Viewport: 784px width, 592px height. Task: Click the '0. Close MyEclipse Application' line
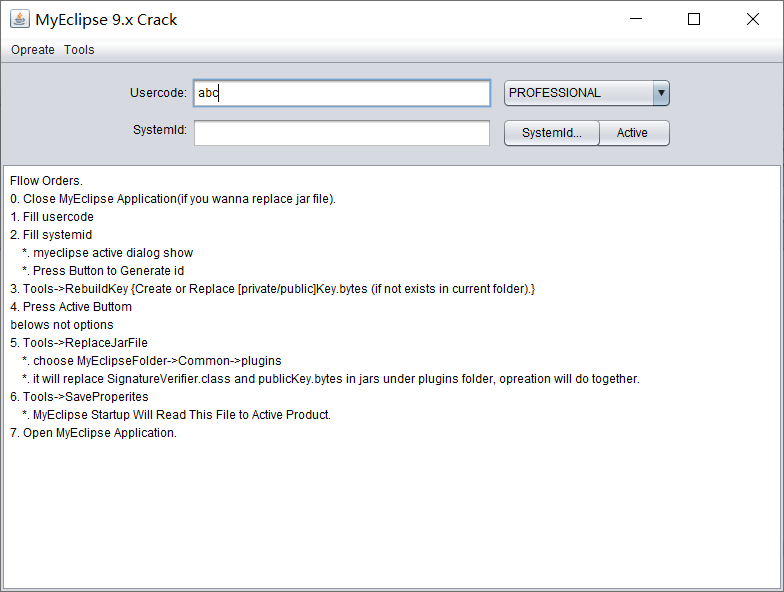[x=173, y=199]
